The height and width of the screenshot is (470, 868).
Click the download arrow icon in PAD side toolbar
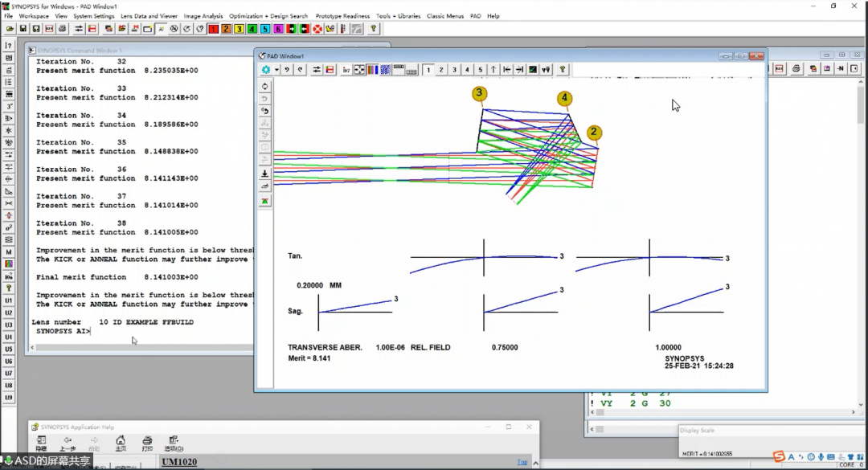[x=264, y=174]
